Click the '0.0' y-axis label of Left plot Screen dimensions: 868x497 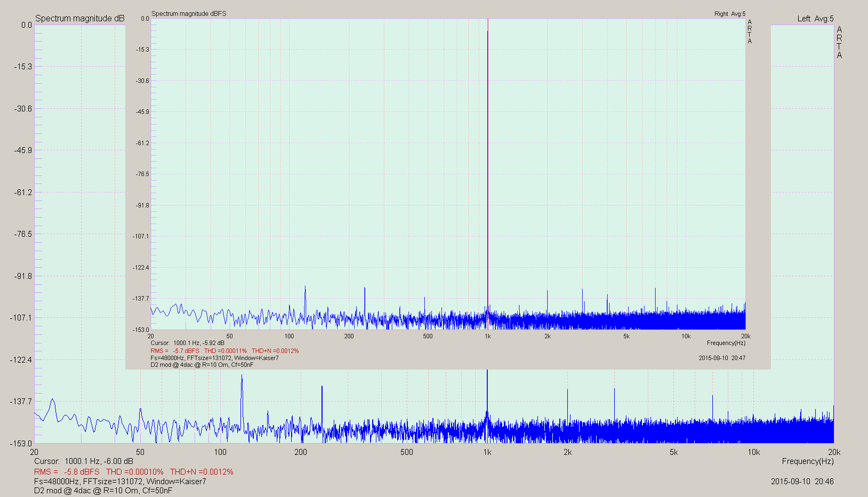pos(27,25)
